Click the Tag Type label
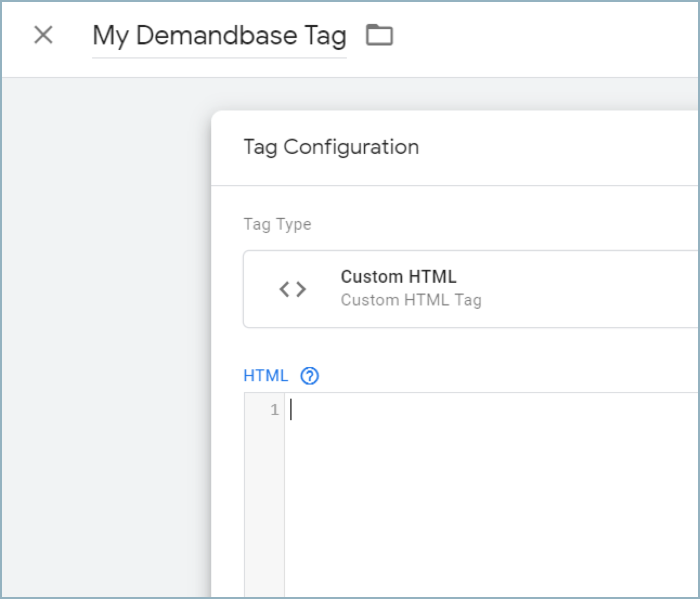 (x=277, y=224)
